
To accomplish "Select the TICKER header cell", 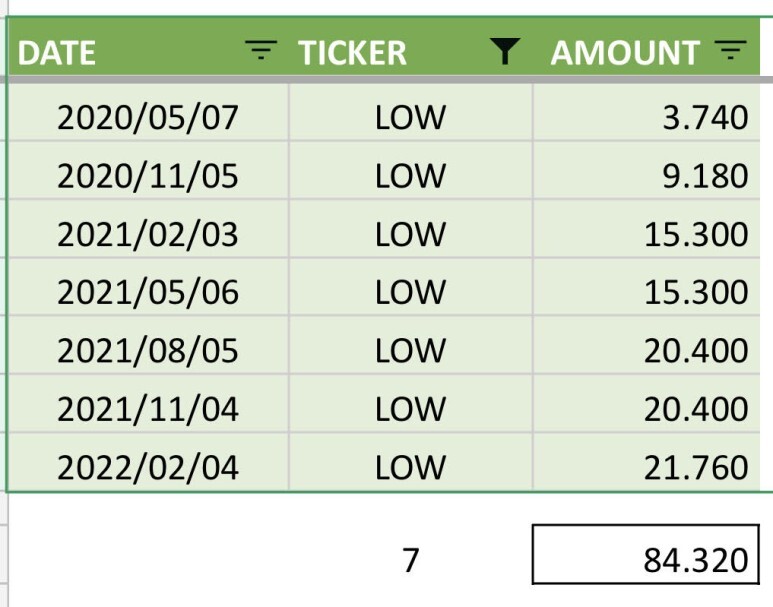I will (411, 48).
